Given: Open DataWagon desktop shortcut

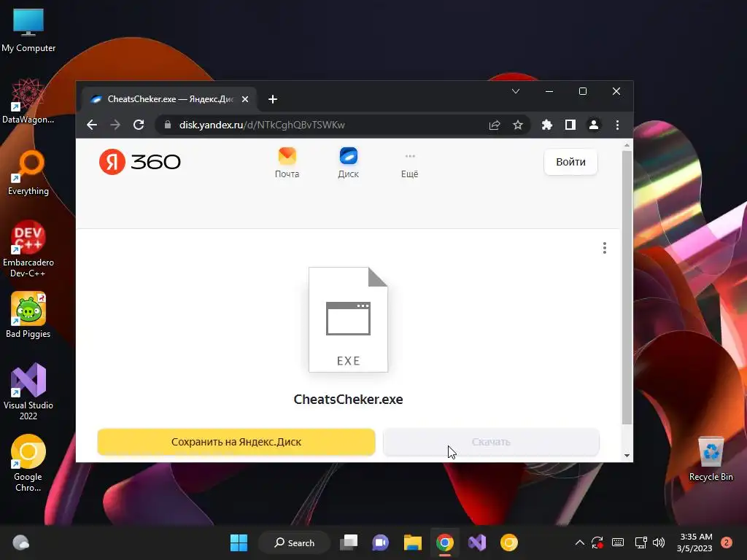Looking at the screenshot, I should tap(28, 101).
